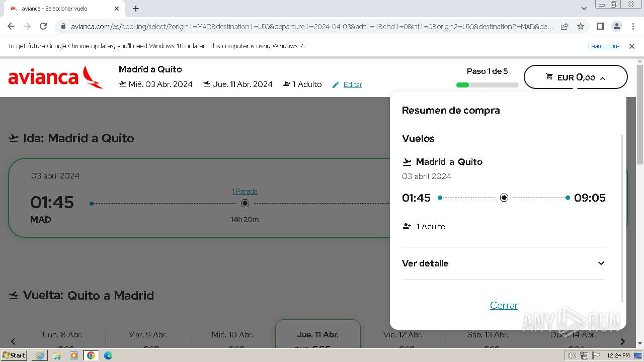Click the address bar URL
The width and height of the screenshot is (644, 362).
(x=312, y=27)
